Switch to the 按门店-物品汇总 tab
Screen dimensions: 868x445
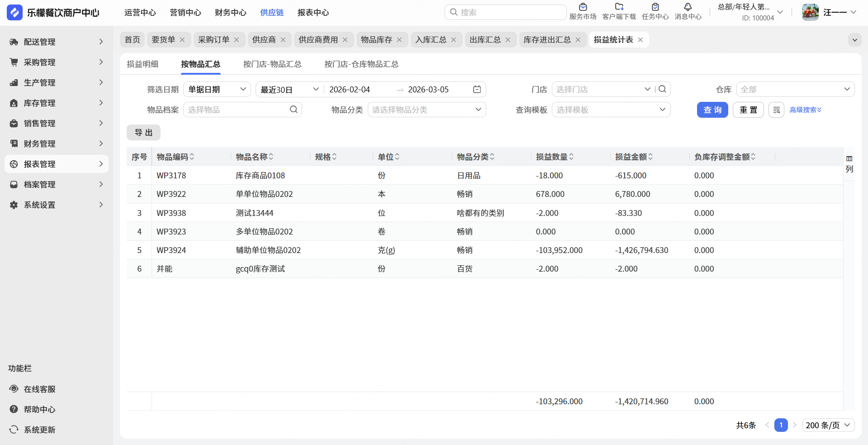[x=272, y=64]
